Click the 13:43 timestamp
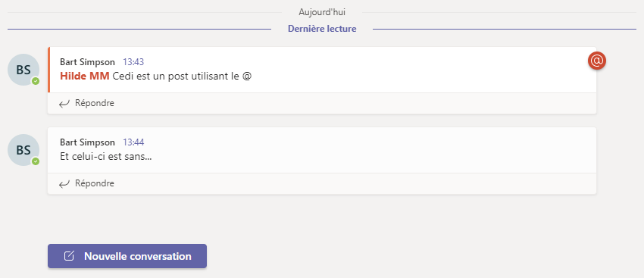 (133, 62)
